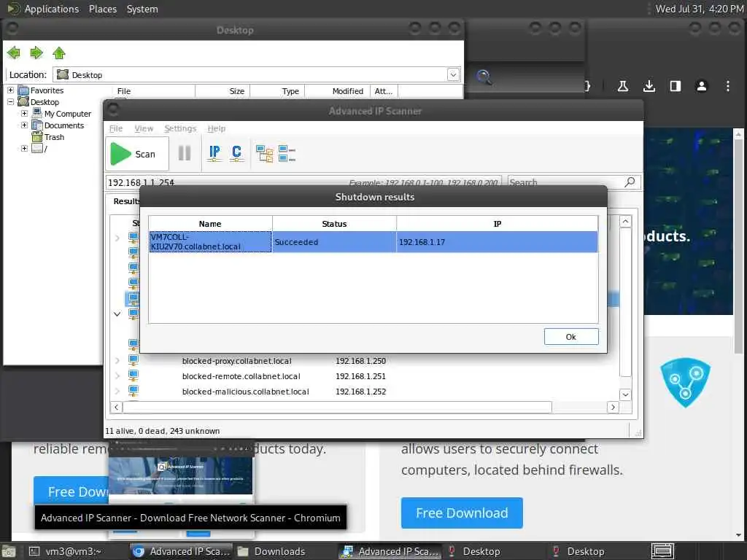Open the Location dropdown arrow
The width and height of the screenshot is (747, 560).
pyautogui.click(x=453, y=75)
